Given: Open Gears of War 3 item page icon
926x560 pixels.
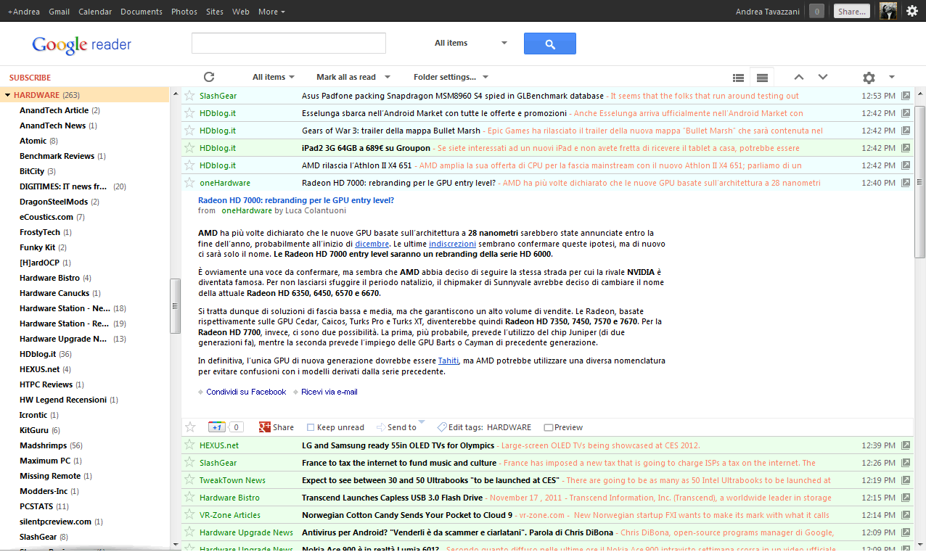Looking at the screenshot, I should (906, 131).
